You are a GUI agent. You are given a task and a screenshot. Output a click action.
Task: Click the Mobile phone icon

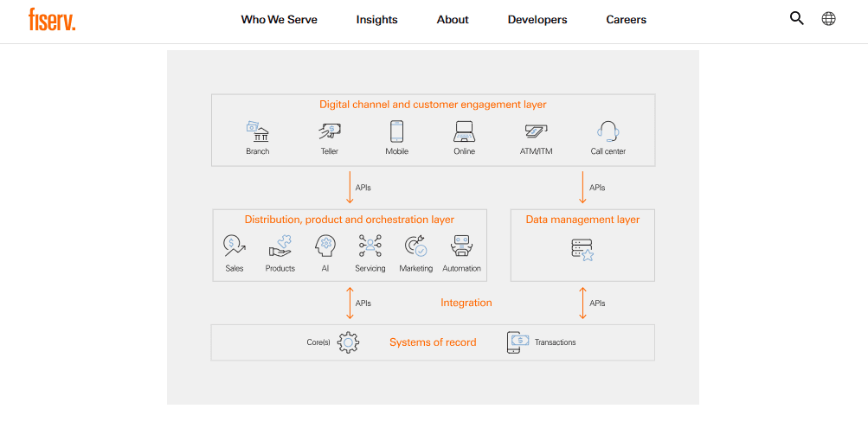tap(396, 132)
